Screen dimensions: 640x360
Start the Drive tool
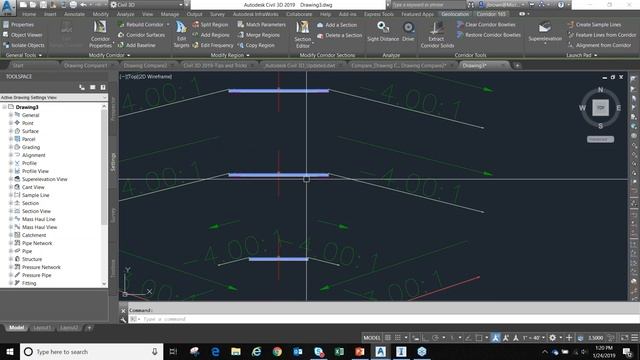tap(408, 32)
